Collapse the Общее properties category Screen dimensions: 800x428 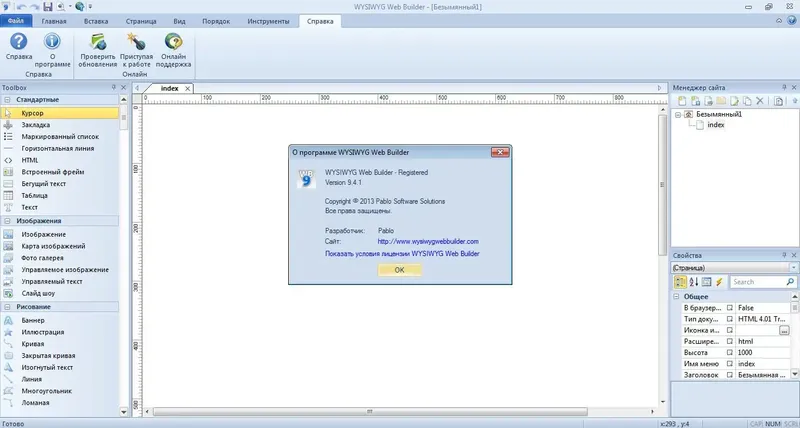pos(677,296)
